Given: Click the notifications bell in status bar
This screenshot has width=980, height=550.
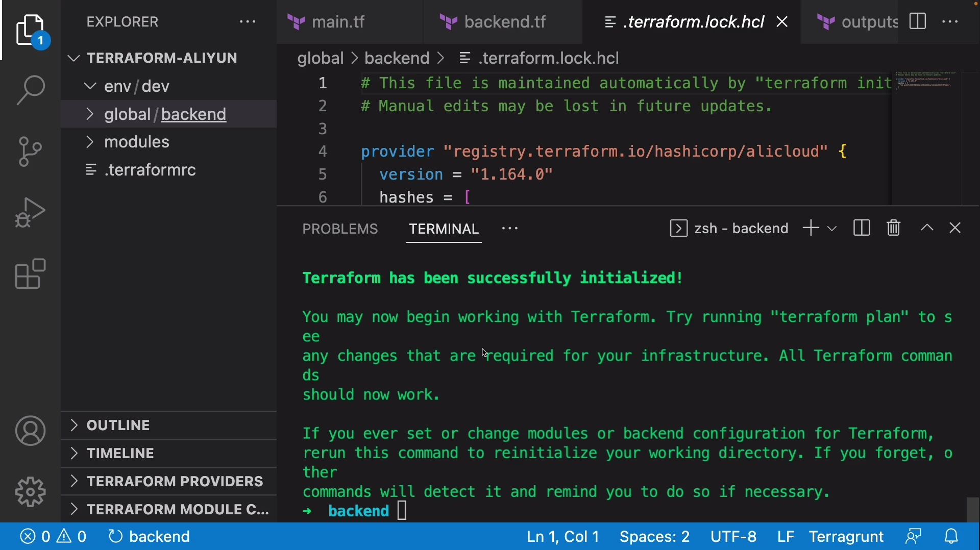Looking at the screenshot, I should (951, 537).
